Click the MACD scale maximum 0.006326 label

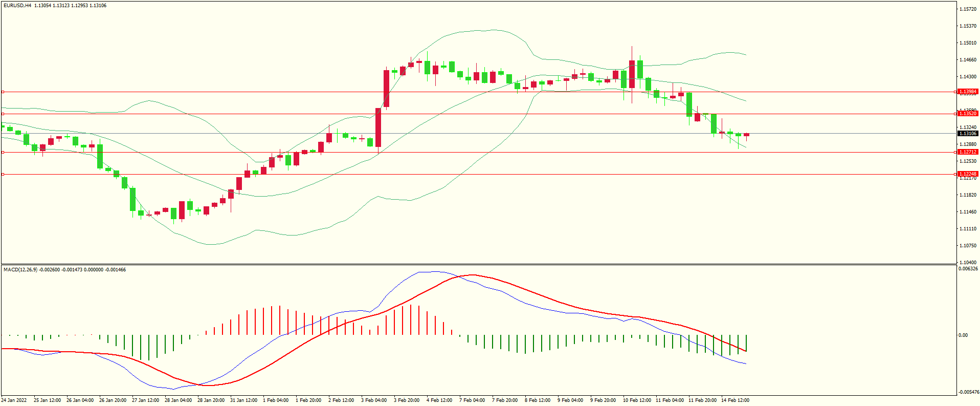[968, 269]
